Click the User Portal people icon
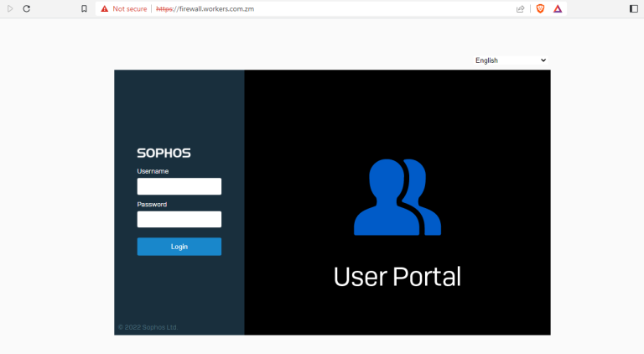 click(397, 197)
